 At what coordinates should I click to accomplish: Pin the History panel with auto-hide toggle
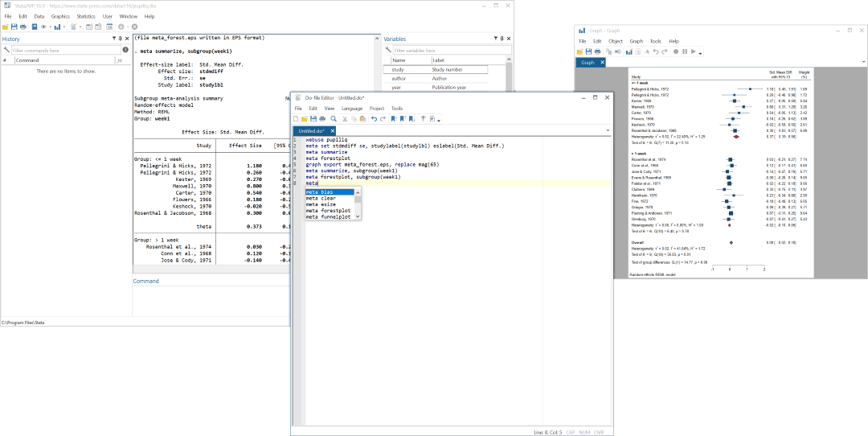pos(119,39)
